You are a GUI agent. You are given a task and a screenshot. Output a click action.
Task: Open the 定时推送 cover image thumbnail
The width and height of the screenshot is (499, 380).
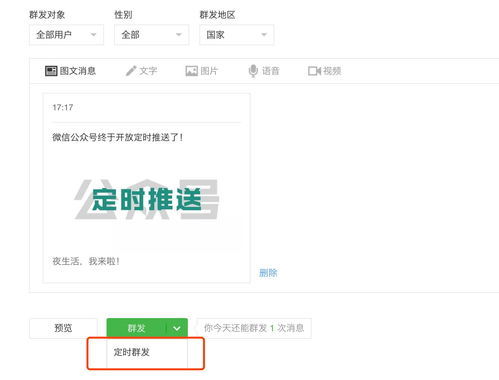[146, 199]
